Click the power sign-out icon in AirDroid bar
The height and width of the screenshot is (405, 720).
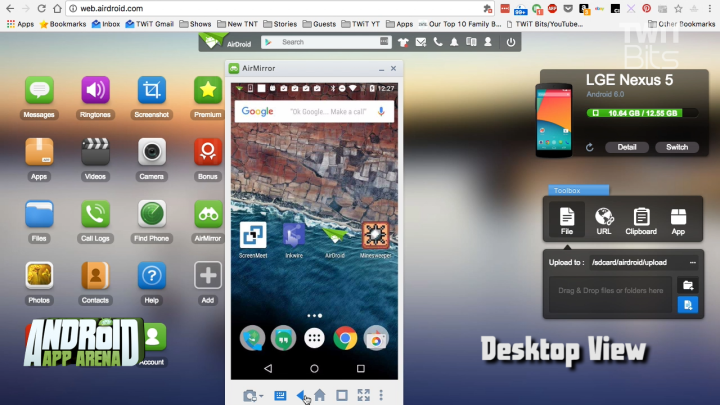pos(510,42)
